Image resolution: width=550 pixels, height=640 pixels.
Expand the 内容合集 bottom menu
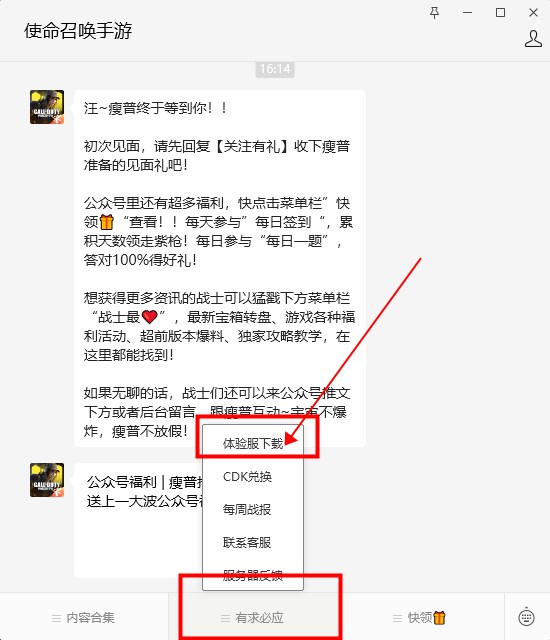(x=84, y=618)
